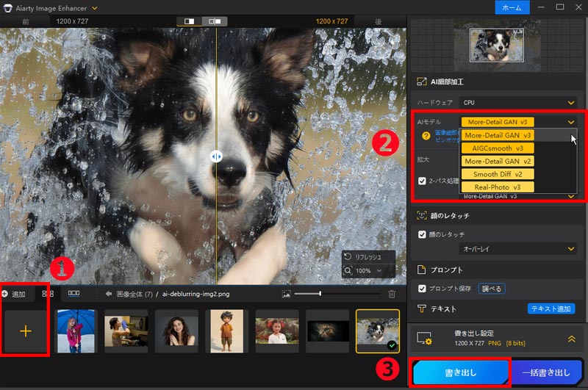Toggle the 2-パス処理 checkbox

click(x=422, y=181)
